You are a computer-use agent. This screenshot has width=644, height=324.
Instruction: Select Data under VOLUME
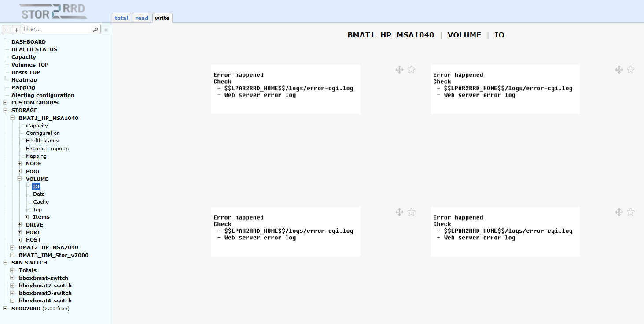[39, 194]
